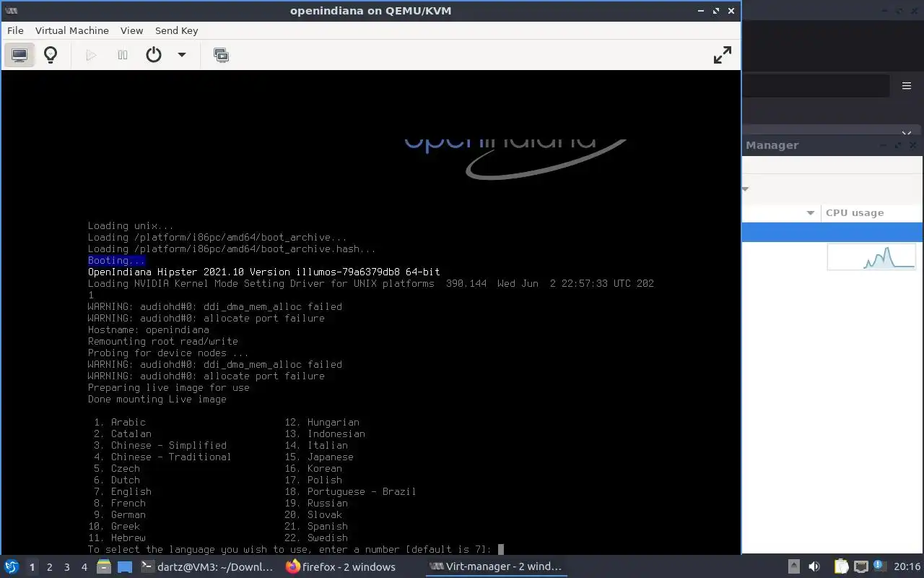Switch to workspace 4
Image resolution: width=924 pixels, height=578 pixels.
[x=84, y=567]
